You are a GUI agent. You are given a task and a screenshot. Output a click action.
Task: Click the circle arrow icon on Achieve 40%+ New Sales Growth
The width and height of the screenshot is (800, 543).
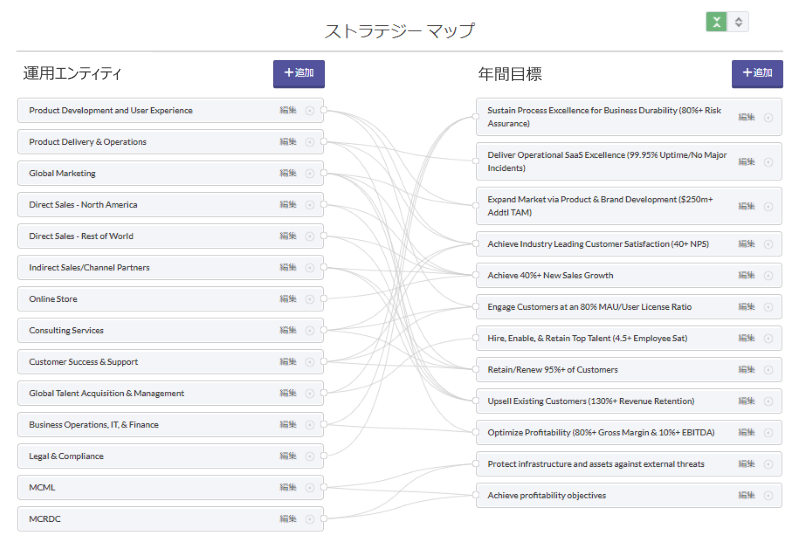click(768, 276)
